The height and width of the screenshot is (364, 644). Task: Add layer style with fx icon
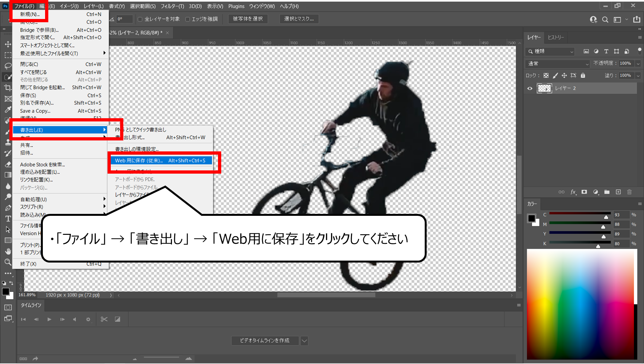coord(573,192)
